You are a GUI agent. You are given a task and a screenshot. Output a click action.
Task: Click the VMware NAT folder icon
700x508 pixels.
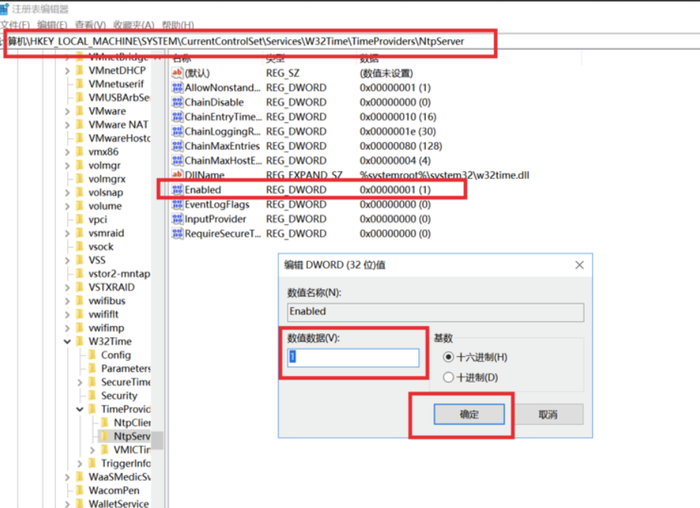pos(80,125)
